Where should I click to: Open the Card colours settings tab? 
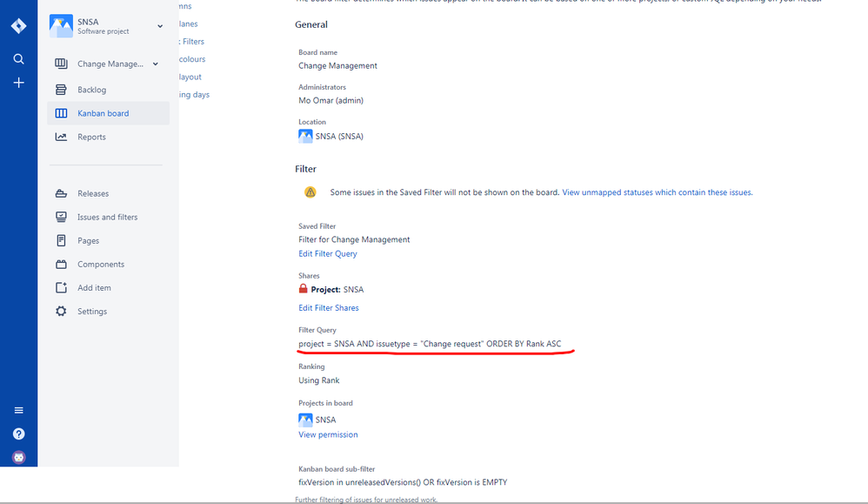(193, 58)
